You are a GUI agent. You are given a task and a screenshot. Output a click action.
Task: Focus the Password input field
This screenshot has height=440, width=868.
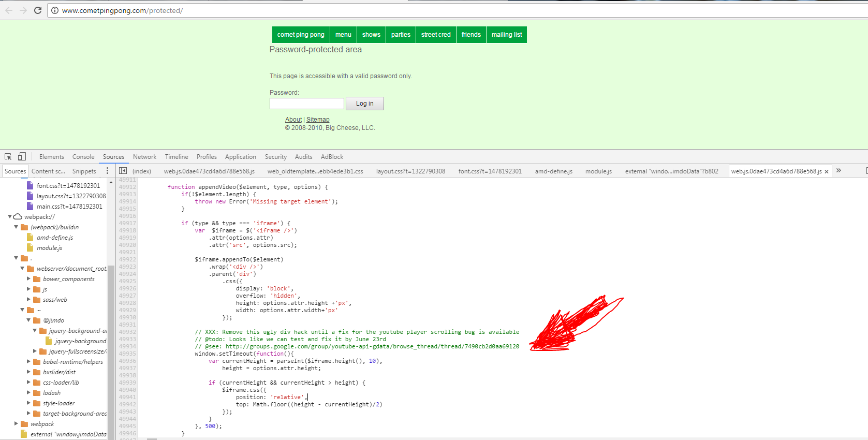[x=307, y=104]
